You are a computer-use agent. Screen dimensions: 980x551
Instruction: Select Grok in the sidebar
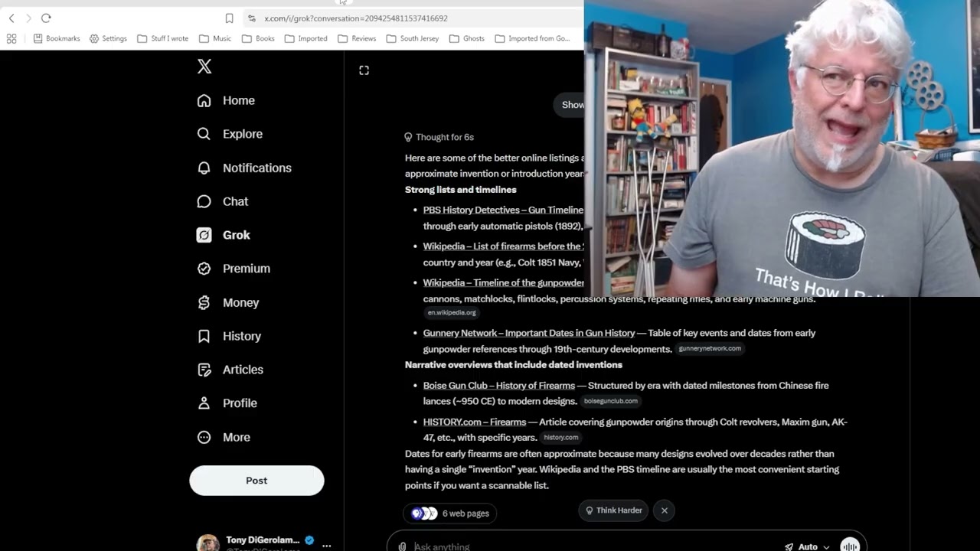224,235
